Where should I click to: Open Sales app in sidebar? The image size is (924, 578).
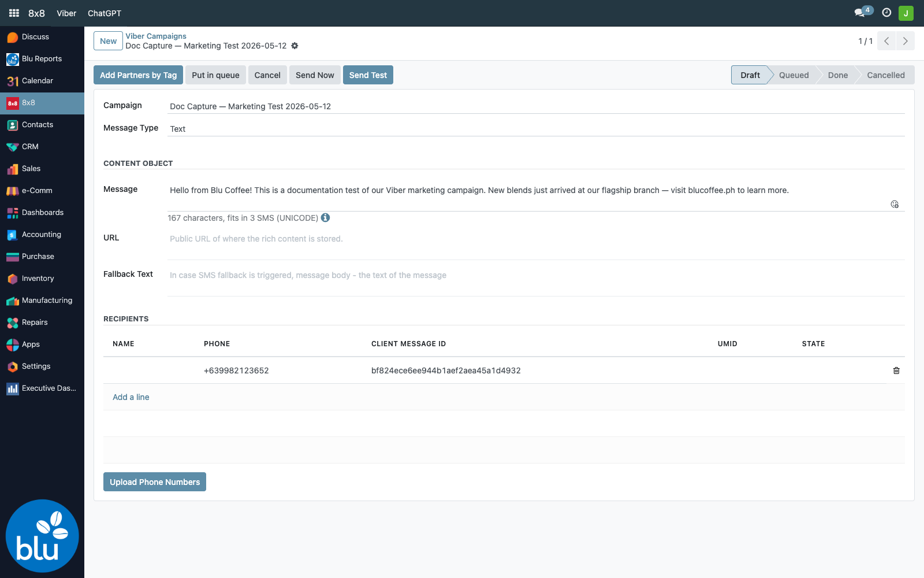pos(42,169)
